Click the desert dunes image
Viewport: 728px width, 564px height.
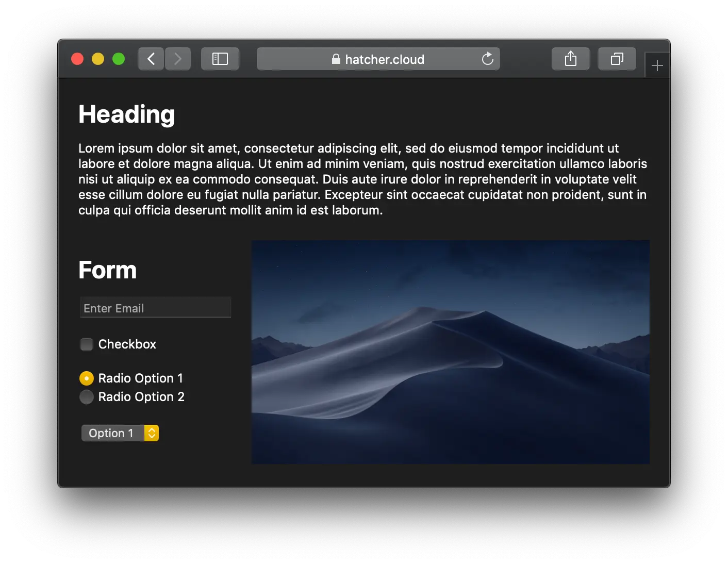[x=450, y=351]
